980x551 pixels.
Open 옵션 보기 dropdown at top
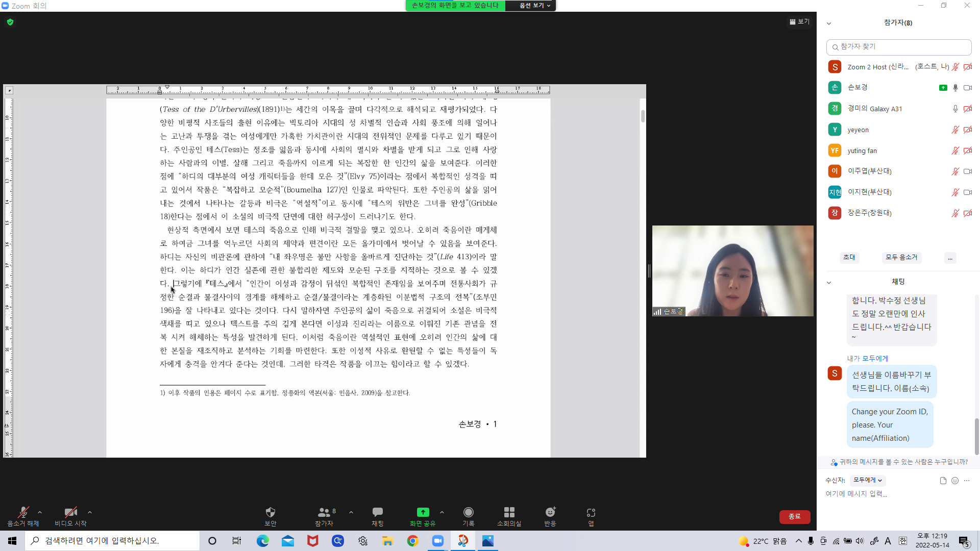(x=534, y=6)
